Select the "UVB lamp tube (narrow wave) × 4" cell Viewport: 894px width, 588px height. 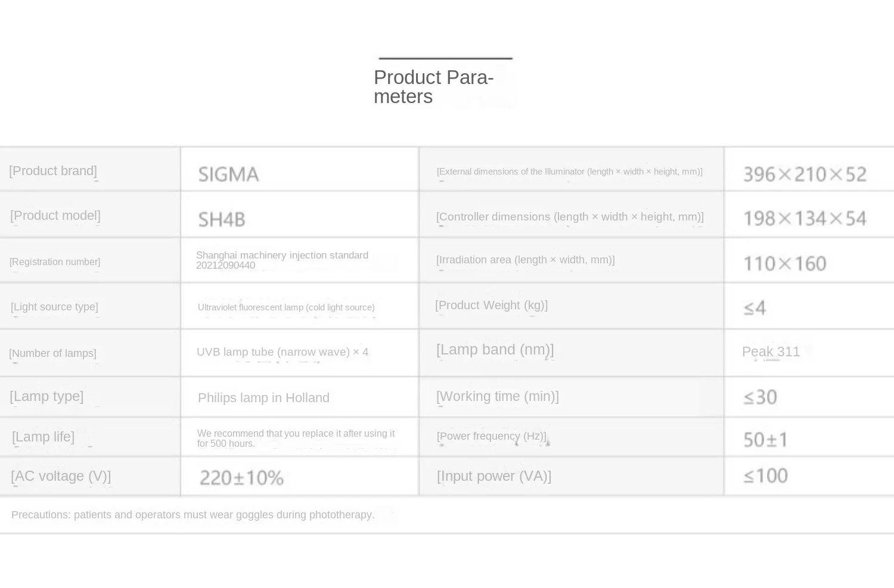click(283, 352)
